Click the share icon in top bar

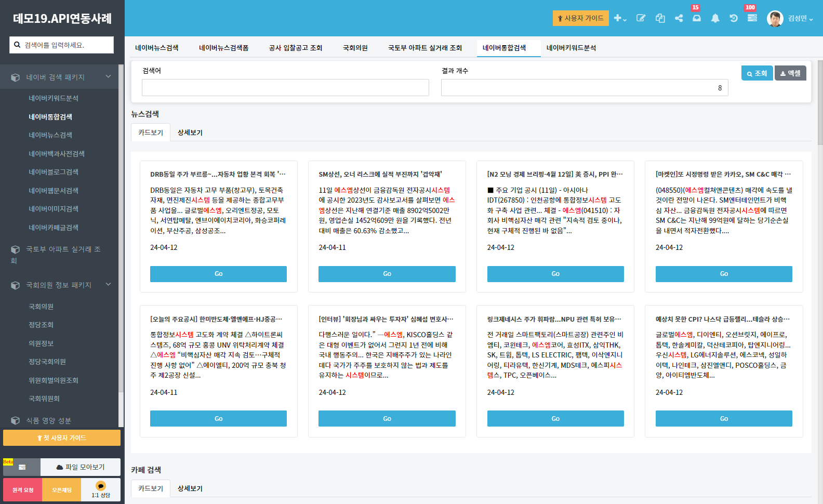coord(679,18)
